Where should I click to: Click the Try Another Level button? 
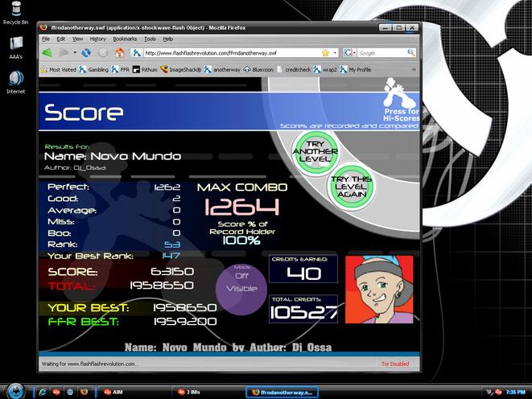(315, 152)
